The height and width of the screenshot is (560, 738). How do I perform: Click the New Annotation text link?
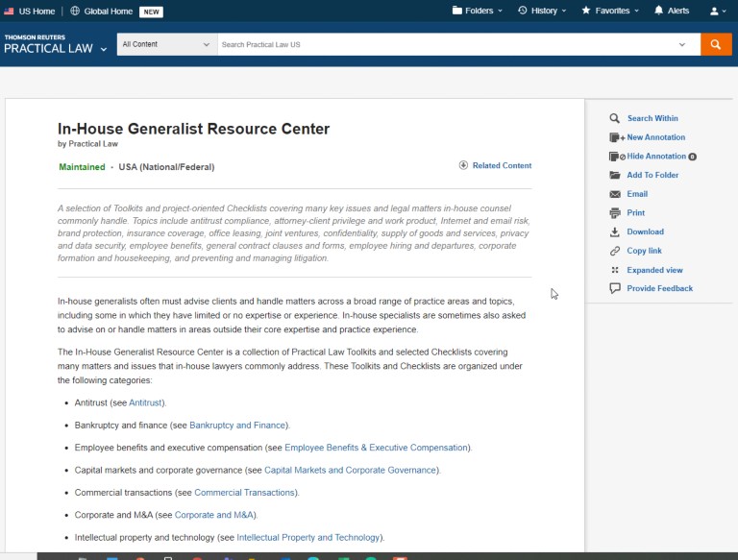pyautogui.click(x=655, y=137)
